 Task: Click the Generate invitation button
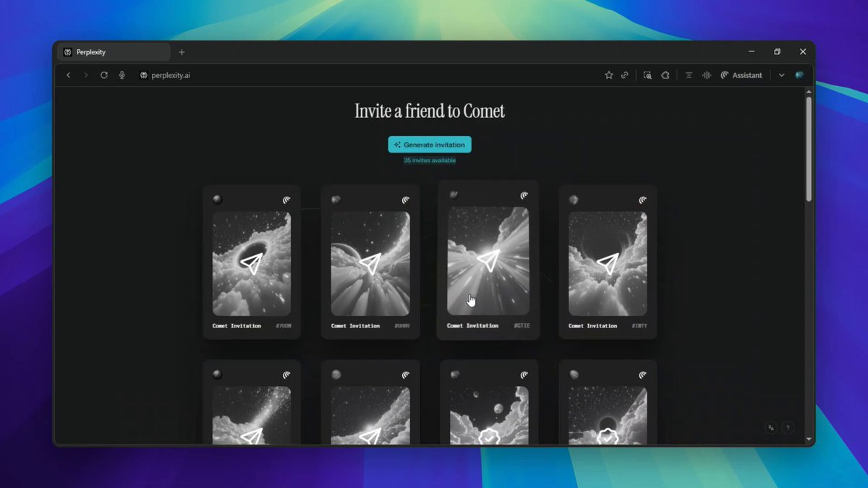430,145
